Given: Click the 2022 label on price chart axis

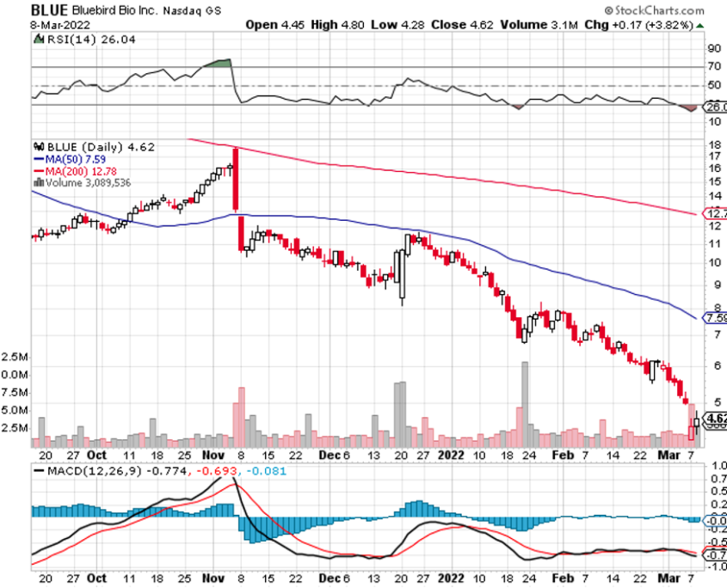Looking at the screenshot, I should (x=452, y=456).
